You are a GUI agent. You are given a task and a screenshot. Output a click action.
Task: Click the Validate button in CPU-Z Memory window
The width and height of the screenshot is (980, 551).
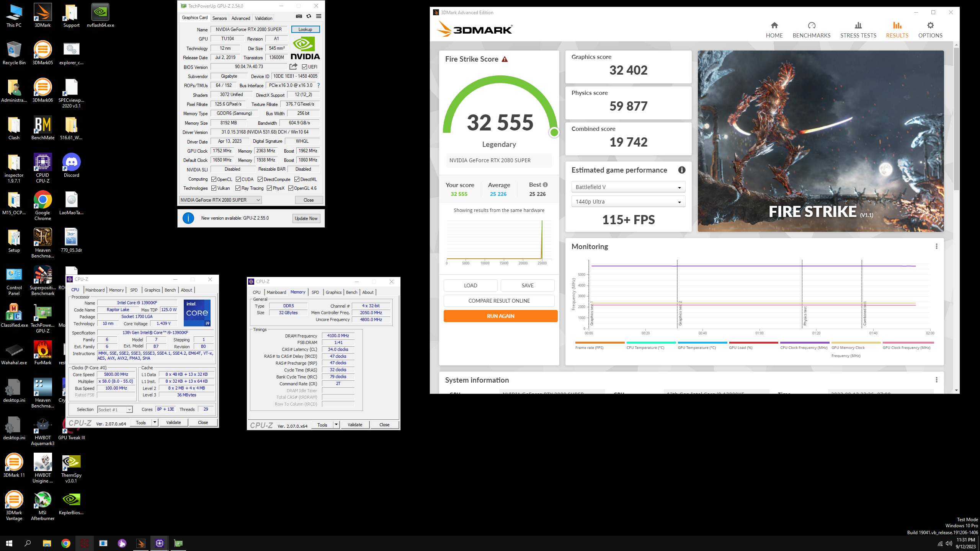coord(355,425)
